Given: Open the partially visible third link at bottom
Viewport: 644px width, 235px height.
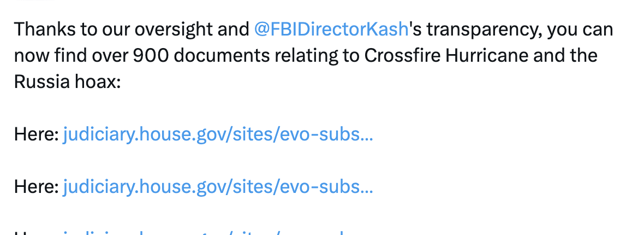Looking at the screenshot, I should pyautogui.click(x=205, y=232).
